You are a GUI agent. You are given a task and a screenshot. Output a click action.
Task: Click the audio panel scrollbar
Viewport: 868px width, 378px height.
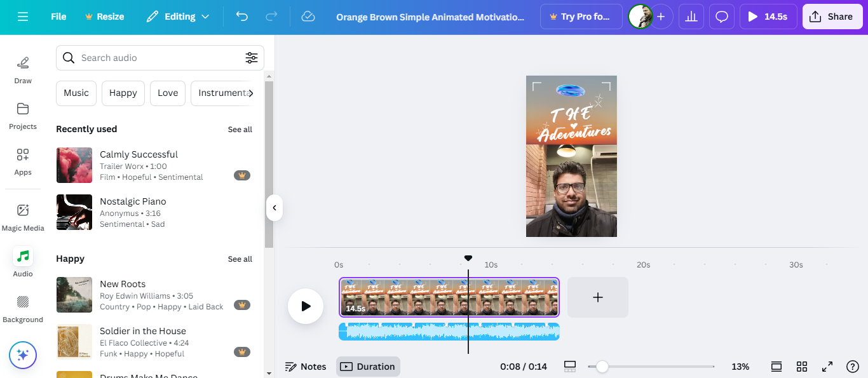tap(269, 164)
